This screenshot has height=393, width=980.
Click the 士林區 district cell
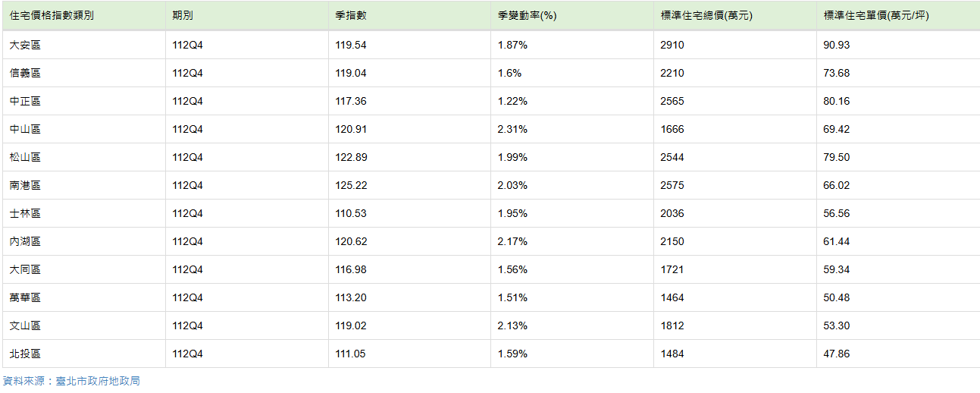(25, 213)
